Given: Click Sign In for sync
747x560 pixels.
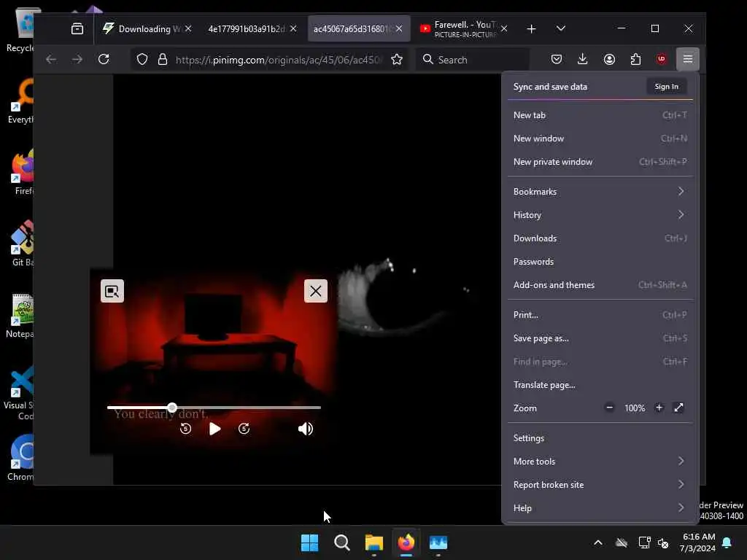Looking at the screenshot, I should coord(666,86).
